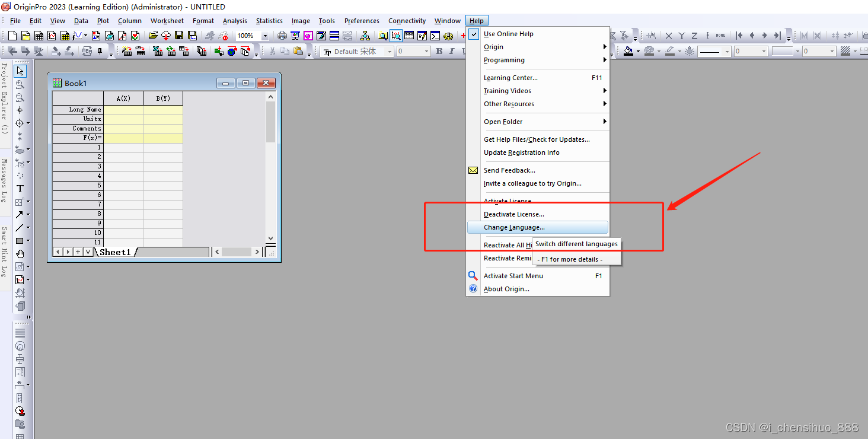Screen dimensions: 868x439
Task: Click Move to First arrow icon
Action: (x=739, y=36)
